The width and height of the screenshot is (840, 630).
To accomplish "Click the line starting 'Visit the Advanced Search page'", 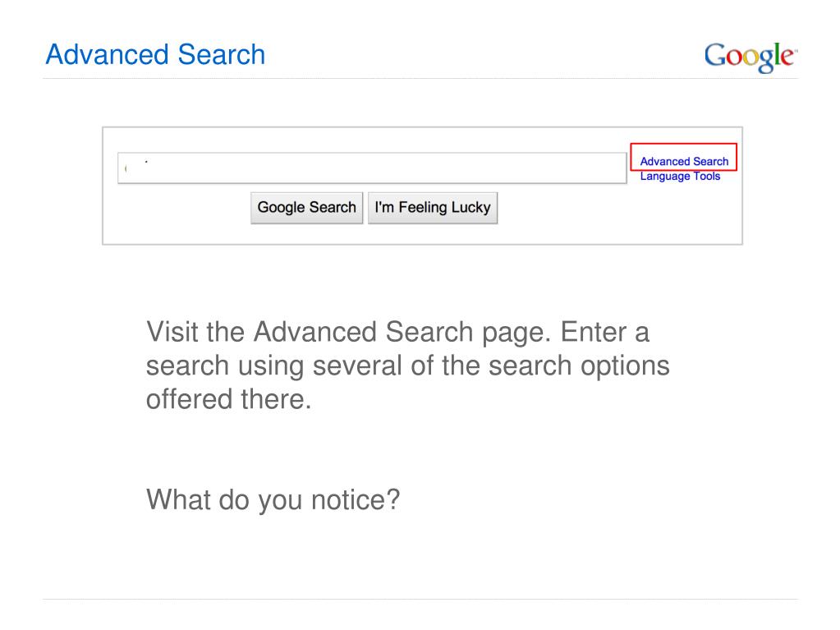I will 397,332.
